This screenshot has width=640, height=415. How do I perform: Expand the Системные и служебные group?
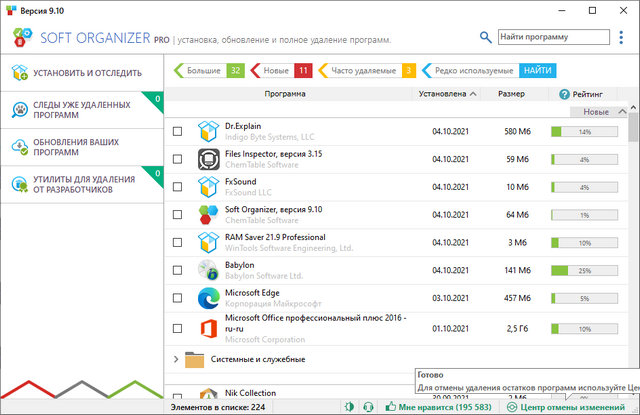[x=176, y=359]
